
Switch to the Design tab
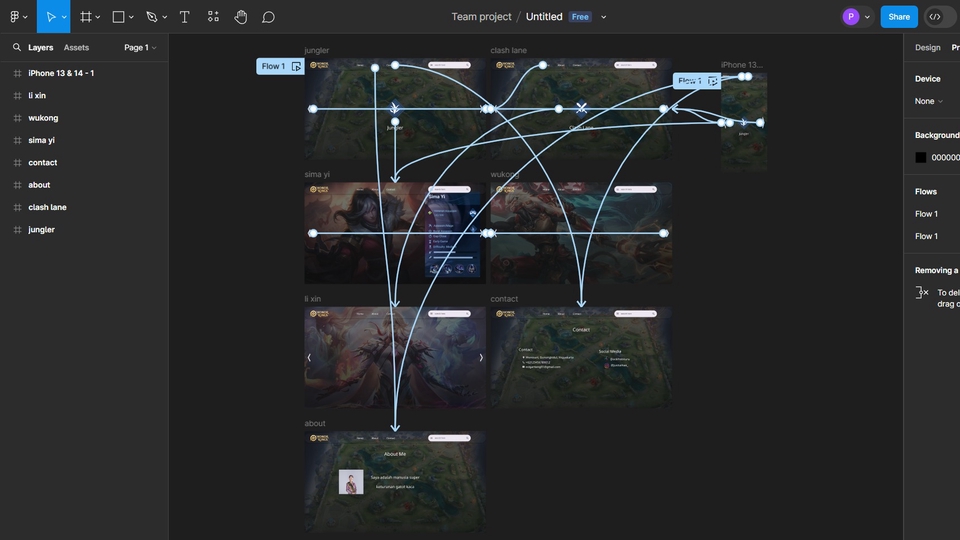tap(928, 47)
